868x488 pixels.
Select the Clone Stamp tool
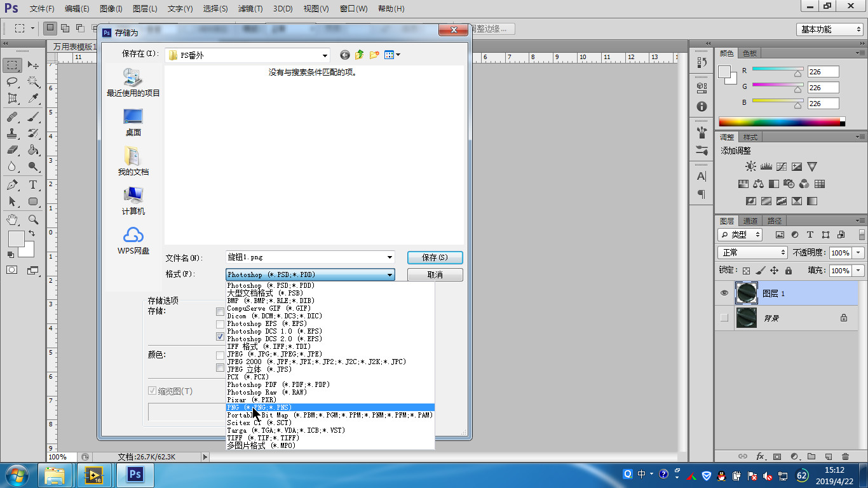tap(12, 133)
